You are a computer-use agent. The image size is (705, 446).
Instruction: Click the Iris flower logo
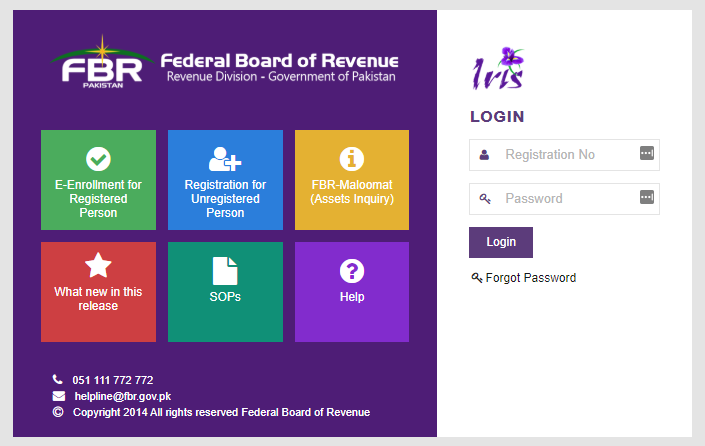click(x=499, y=70)
